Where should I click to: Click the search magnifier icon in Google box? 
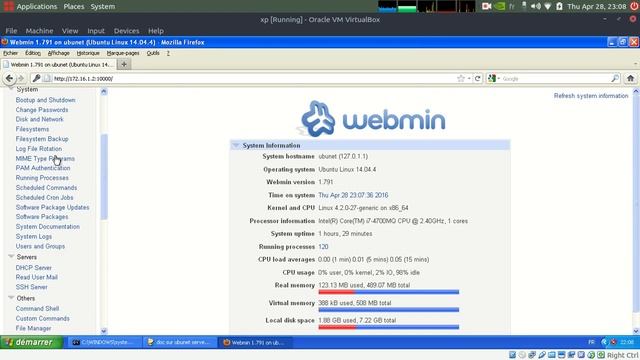[x=615, y=78]
